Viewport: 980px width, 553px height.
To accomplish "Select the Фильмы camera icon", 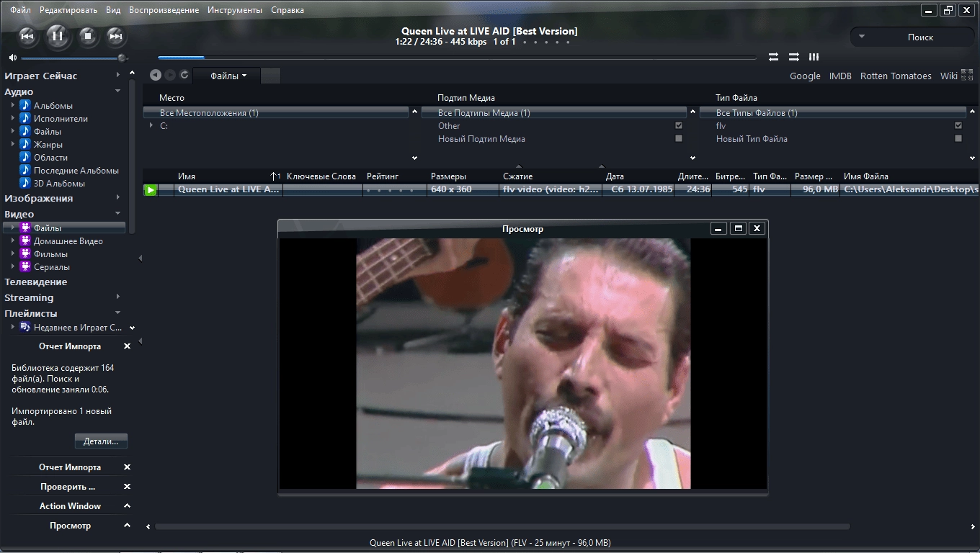I will click(25, 254).
